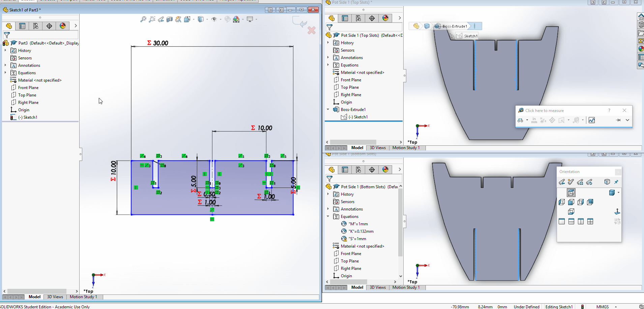This screenshot has width=644, height=309.
Task: Open FeatureManager tab in Part3 panel
Action: coord(9,26)
